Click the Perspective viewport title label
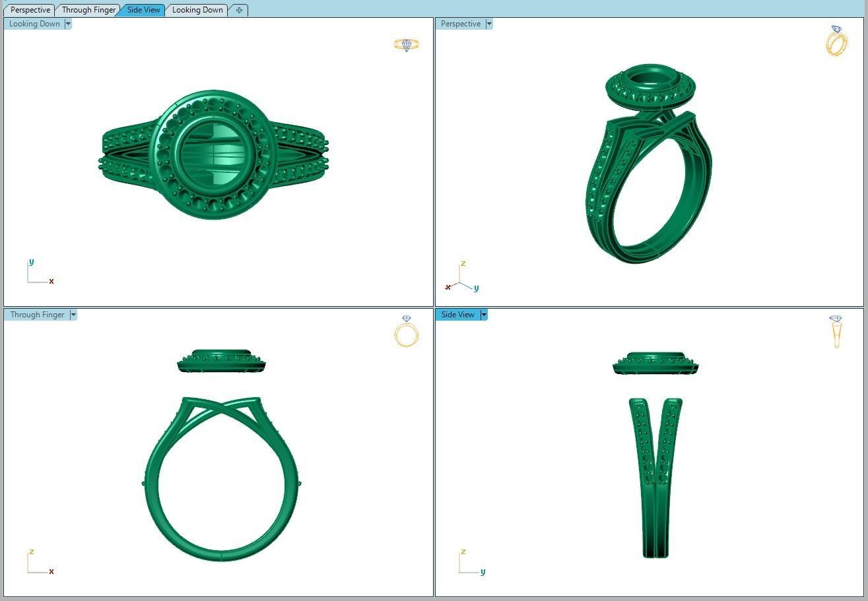The width and height of the screenshot is (868, 601). click(x=460, y=24)
